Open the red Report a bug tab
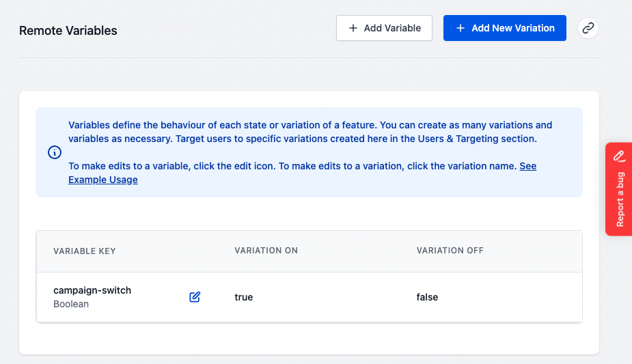The width and height of the screenshot is (632, 364). [x=619, y=189]
